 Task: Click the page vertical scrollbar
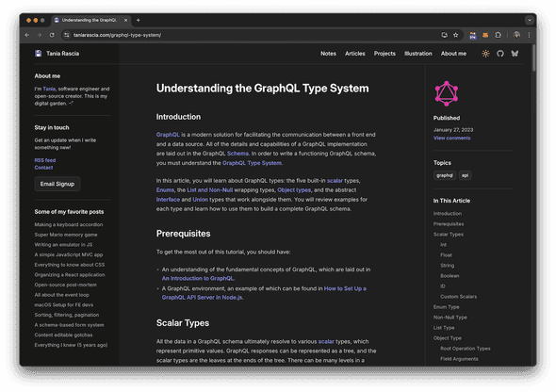pyautogui.click(x=533, y=58)
